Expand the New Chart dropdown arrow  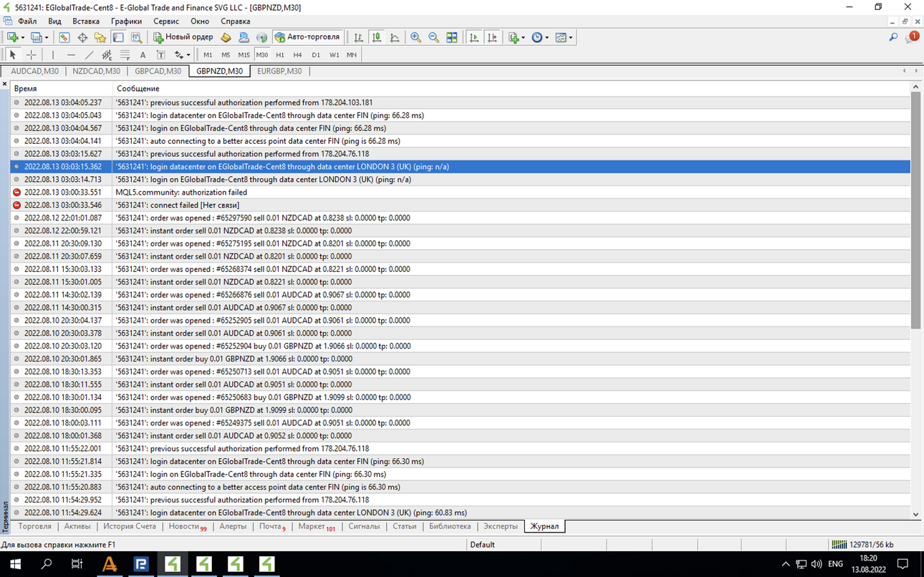pos(23,37)
